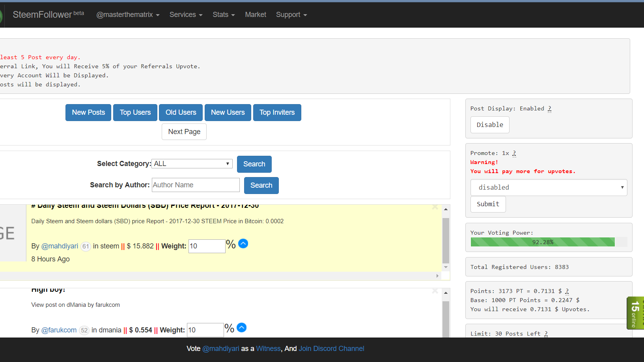The width and height of the screenshot is (644, 362).
Task: Click scroll-up arrow in second post box
Action: pyautogui.click(x=446, y=293)
